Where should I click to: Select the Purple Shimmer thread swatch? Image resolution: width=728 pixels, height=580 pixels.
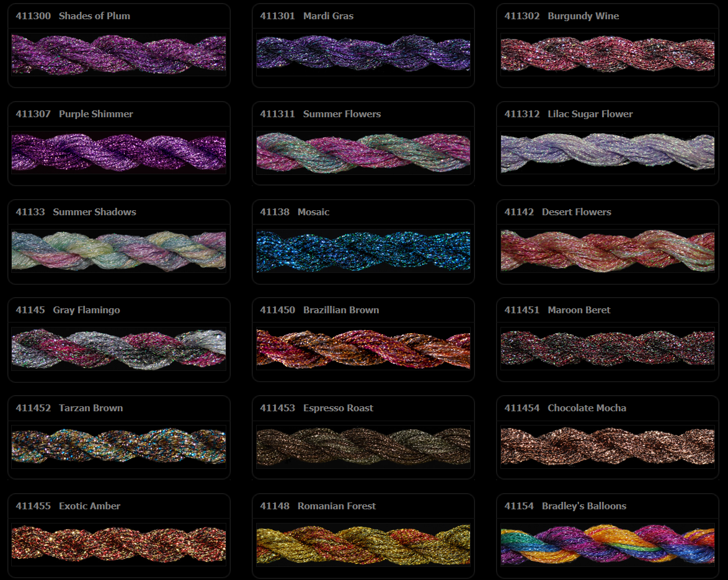click(119, 153)
